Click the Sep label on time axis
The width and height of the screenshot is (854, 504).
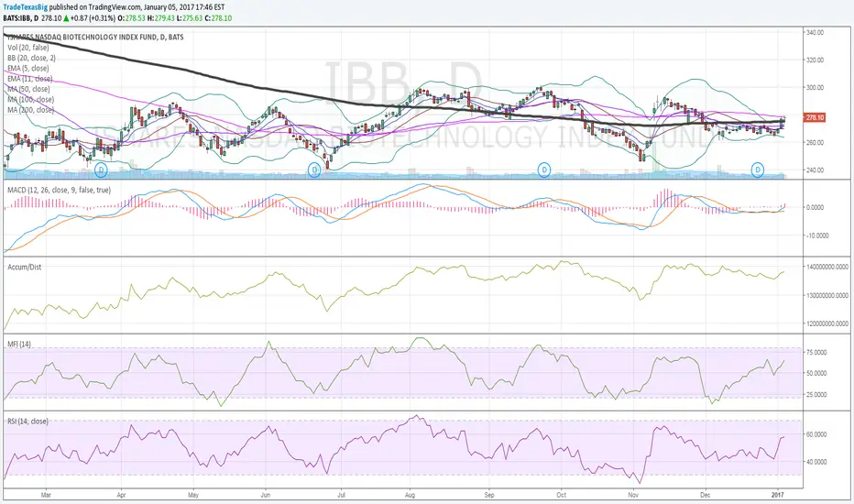pyautogui.click(x=489, y=495)
